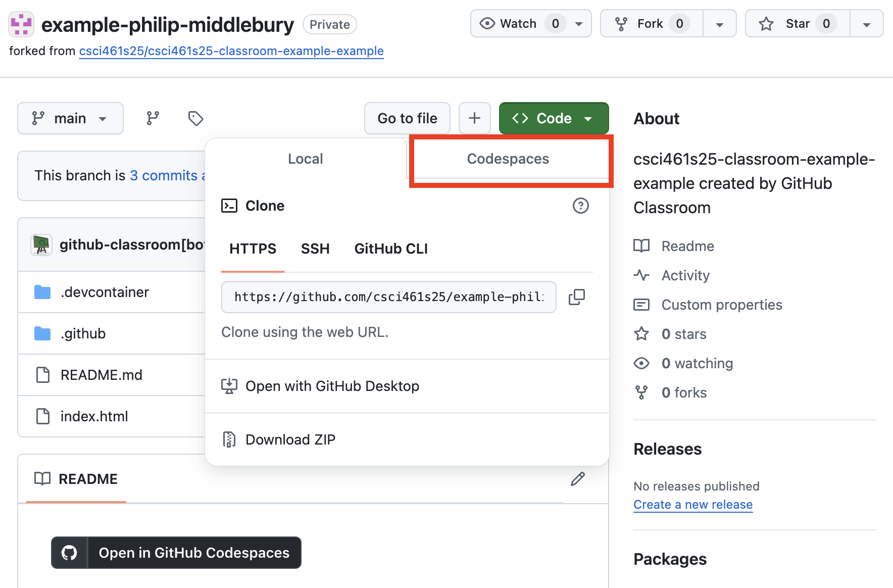
Task: Click the index.html file icon
Action: (x=43, y=416)
